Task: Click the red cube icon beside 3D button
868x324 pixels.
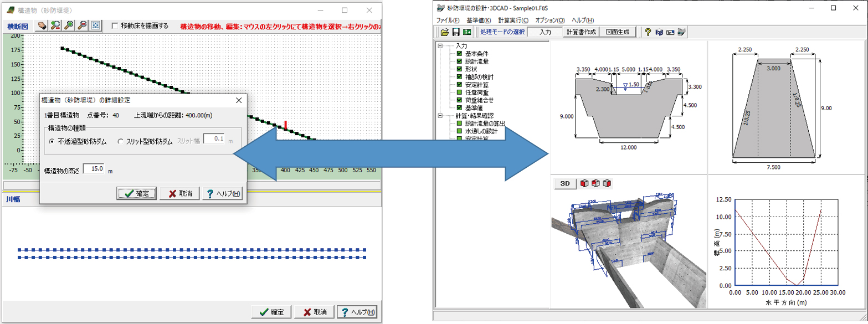Action: (x=584, y=183)
